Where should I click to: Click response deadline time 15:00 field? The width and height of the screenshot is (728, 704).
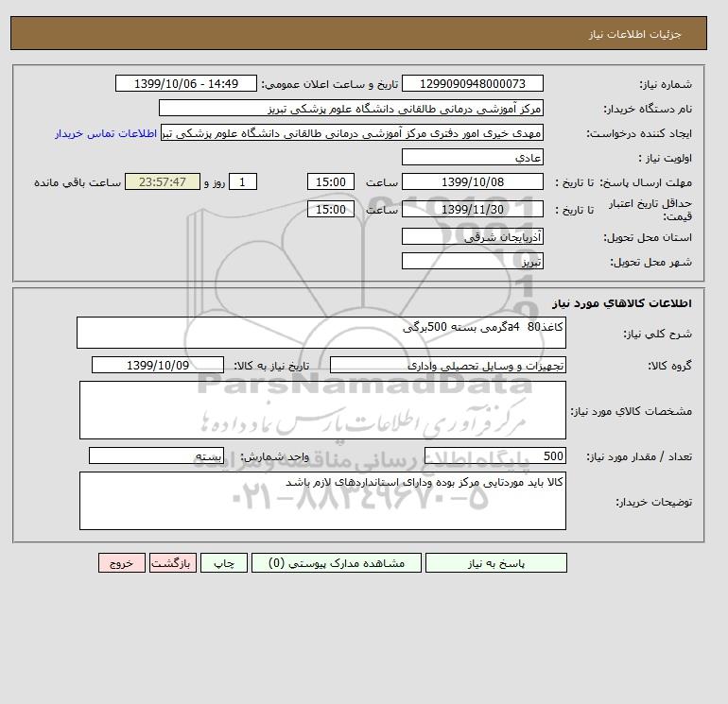pos(331,182)
